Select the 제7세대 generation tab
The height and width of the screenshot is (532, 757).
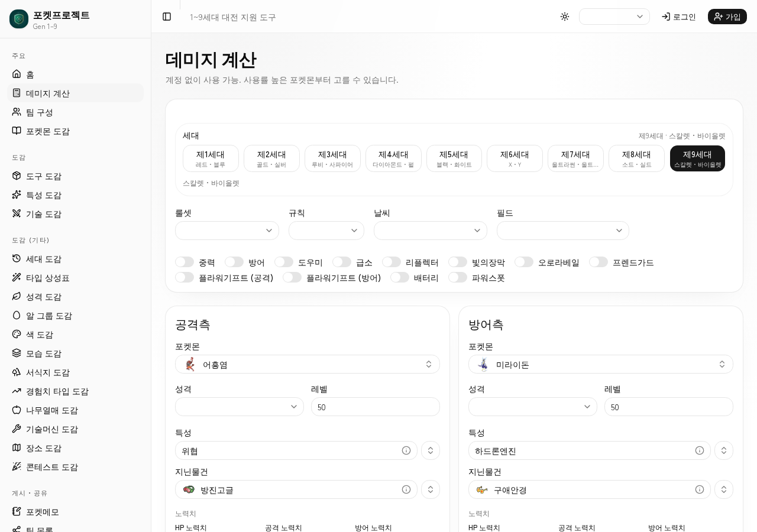point(576,158)
